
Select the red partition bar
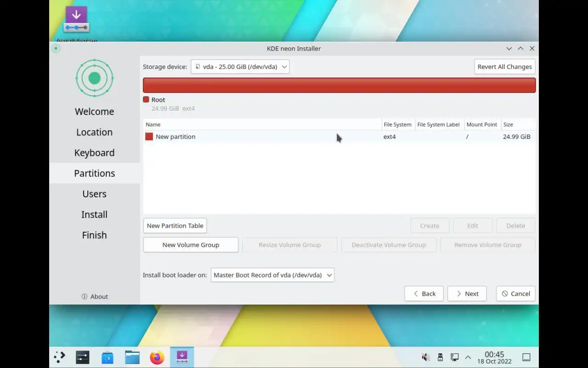(x=339, y=85)
